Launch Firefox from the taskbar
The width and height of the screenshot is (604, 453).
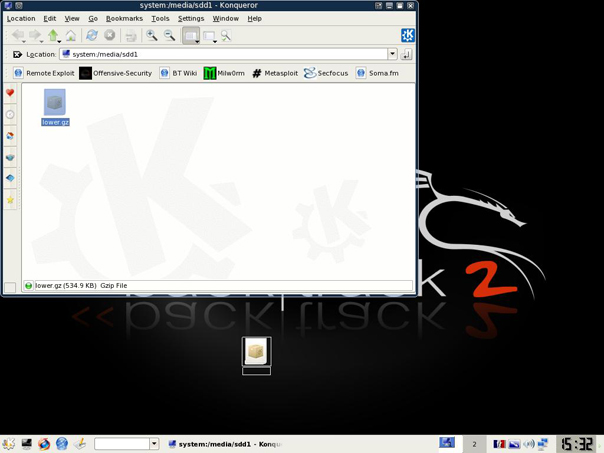(x=44, y=444)
